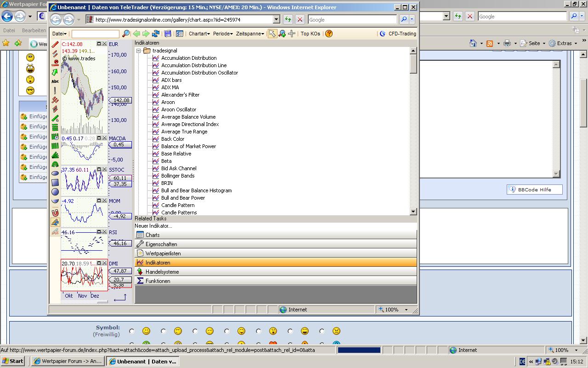Screen dimensions: 588x368
Task: Activate the magnet snap tool
Action: coord(55,213)
